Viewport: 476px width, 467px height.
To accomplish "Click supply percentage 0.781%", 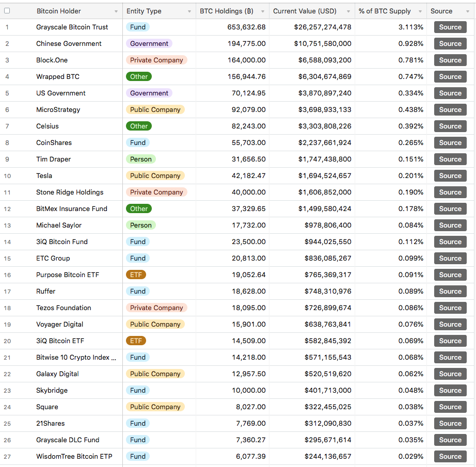I will 411,60.
